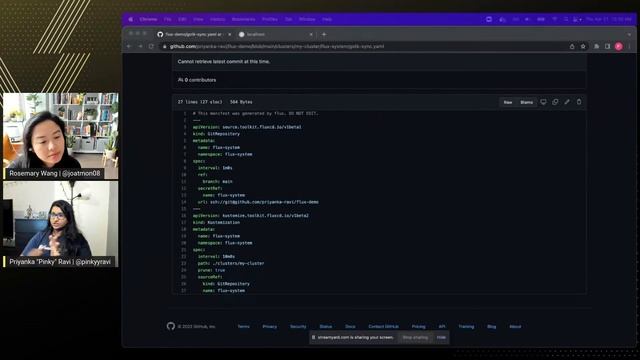The height and width of the screenshot is (360, 640).
Task: Click the github.com address bar
Action: (363, 47)
